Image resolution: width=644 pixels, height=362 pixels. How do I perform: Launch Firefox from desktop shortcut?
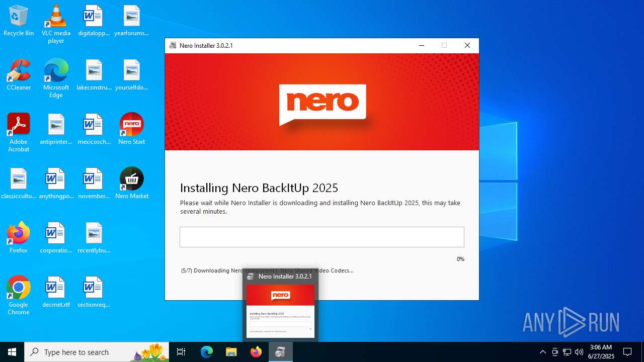[19, 238]
